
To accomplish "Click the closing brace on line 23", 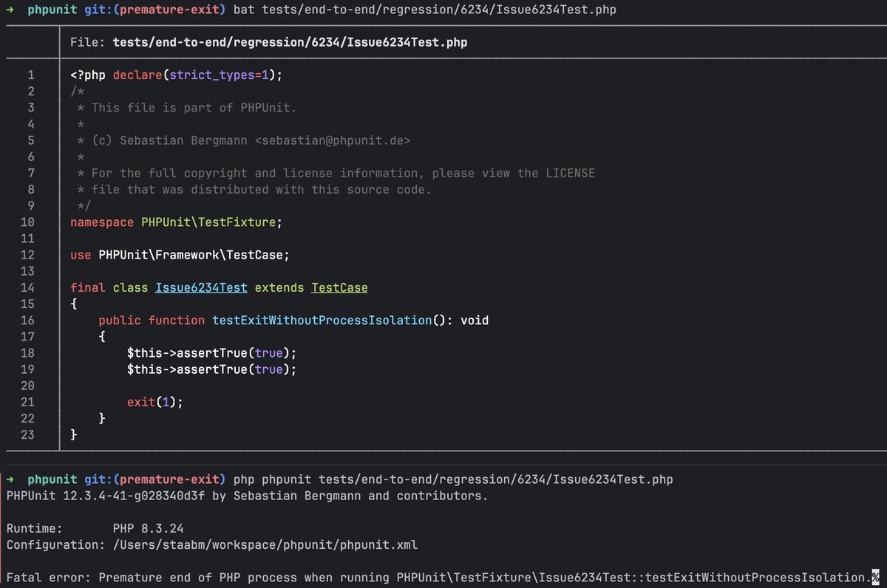I will click(74, 435).
